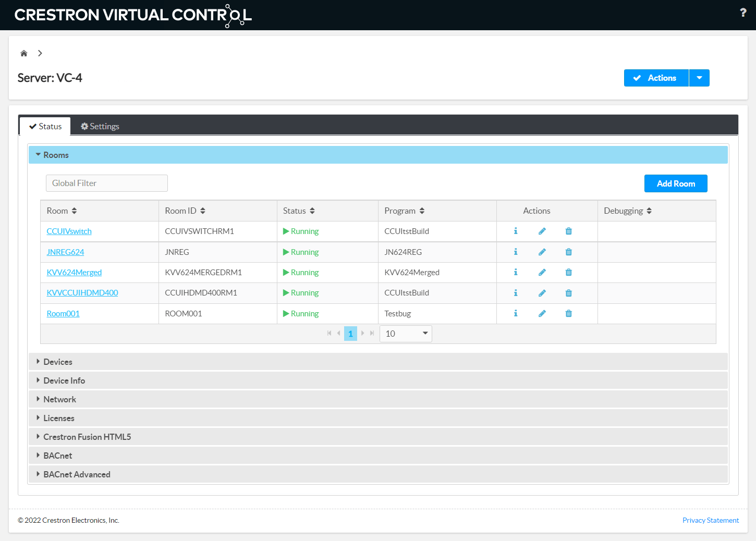Edit the Room001 entry
The image size is (756, 541).
[542, 313]
